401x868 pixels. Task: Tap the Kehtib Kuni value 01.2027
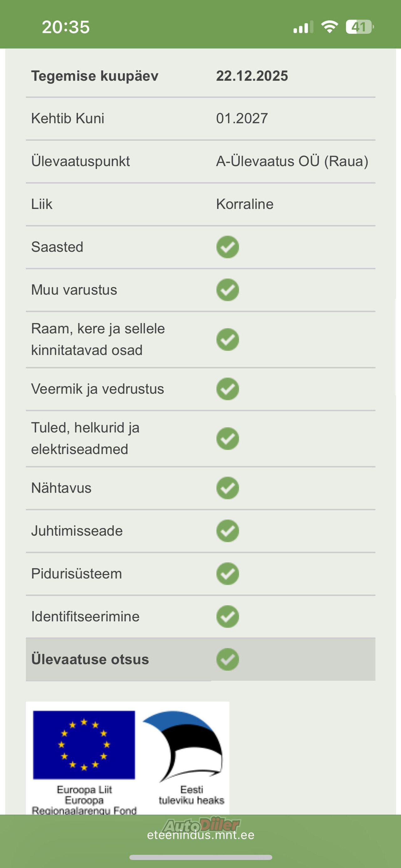(242, 118)
